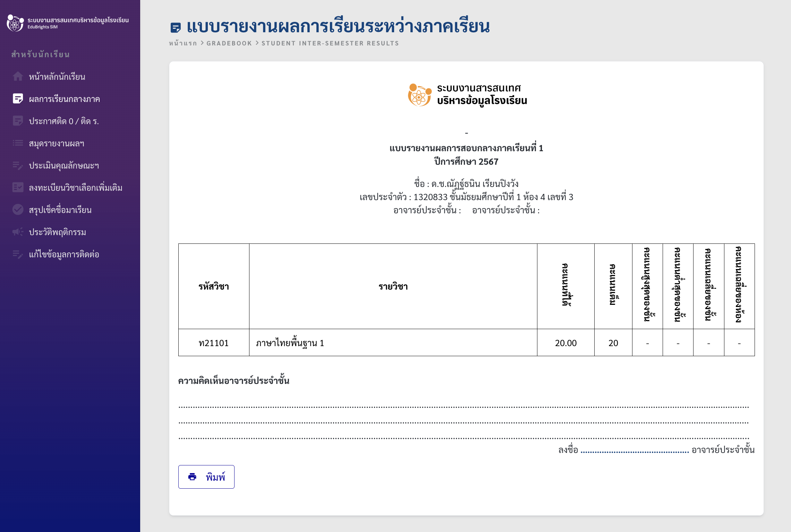Viewport: 791px width, 532px height.
Task: Click the หน้าแรก breadcrumb link
Action: tap(183, 43)
